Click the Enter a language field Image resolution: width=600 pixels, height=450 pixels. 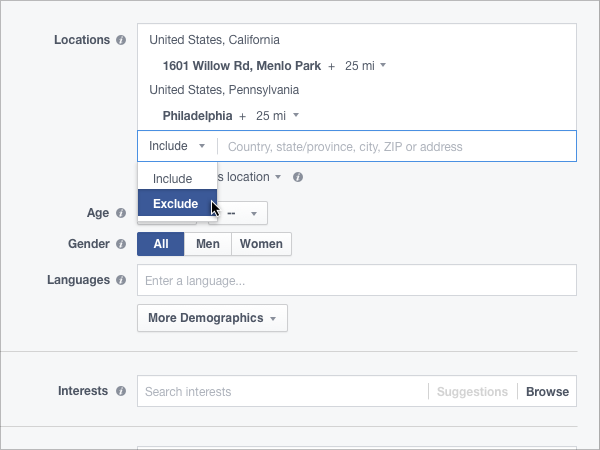click(x=356, y=280)
